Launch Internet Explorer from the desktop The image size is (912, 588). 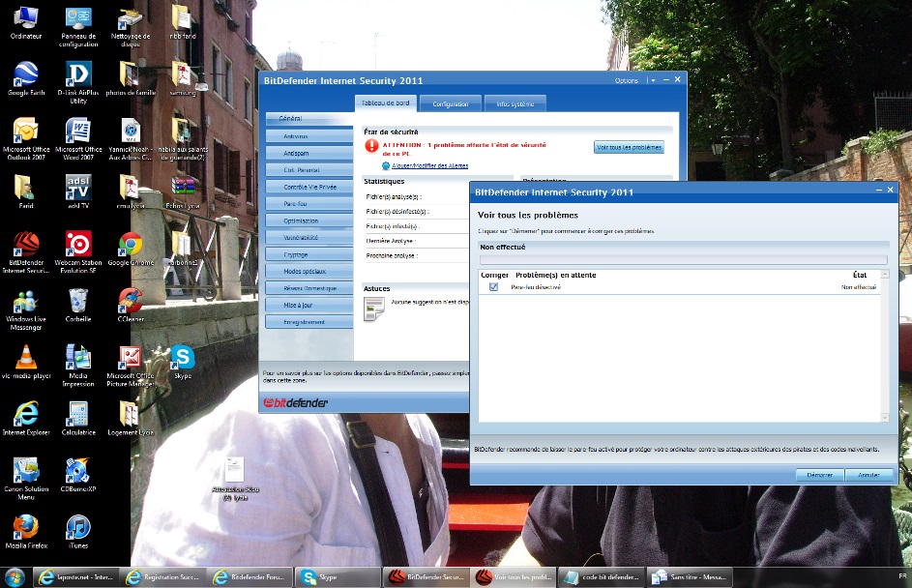(x=26, y=418)
